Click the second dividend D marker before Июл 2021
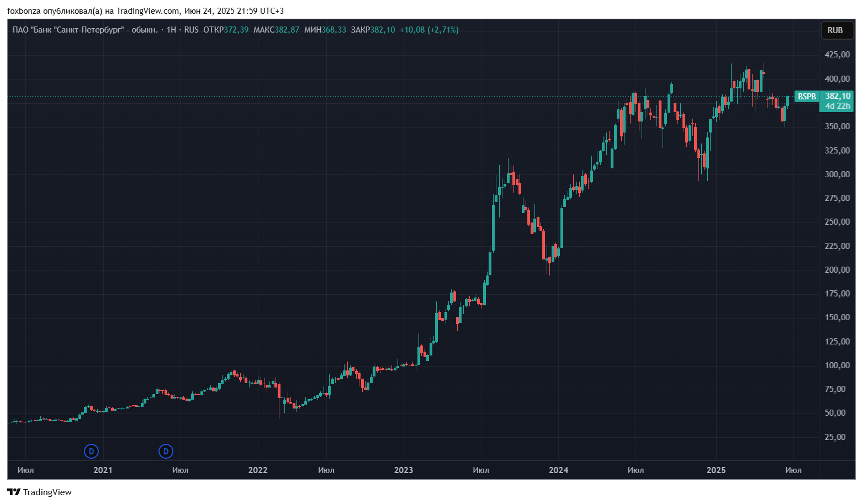This screenshot has height=504, width=863. click(x=166, y=452)
